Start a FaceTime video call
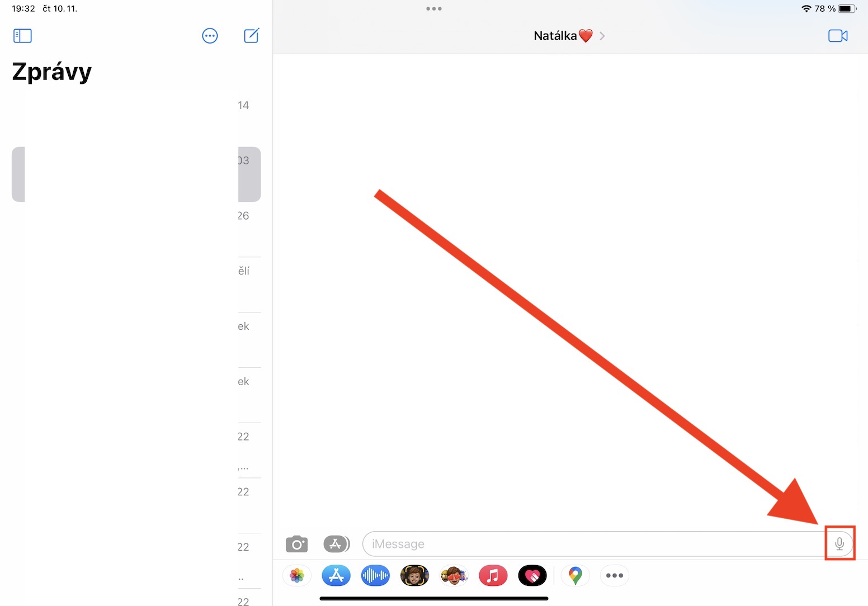 coord(838,36)
